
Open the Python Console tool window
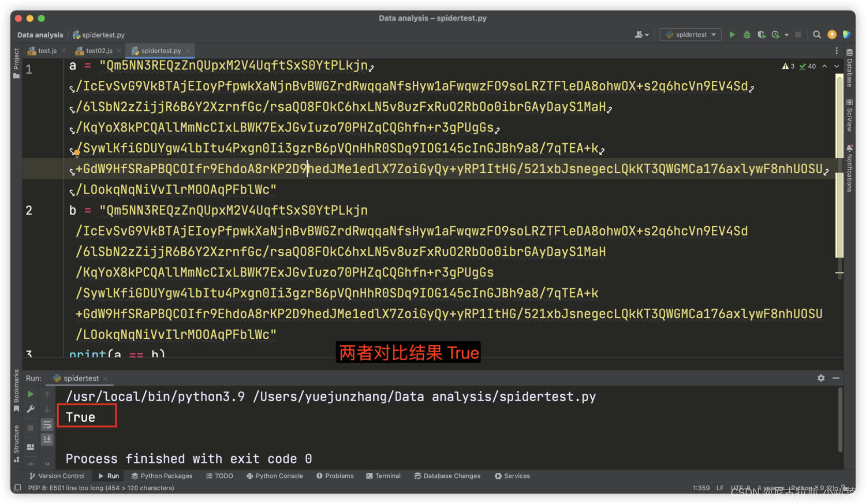pos(275,476)
